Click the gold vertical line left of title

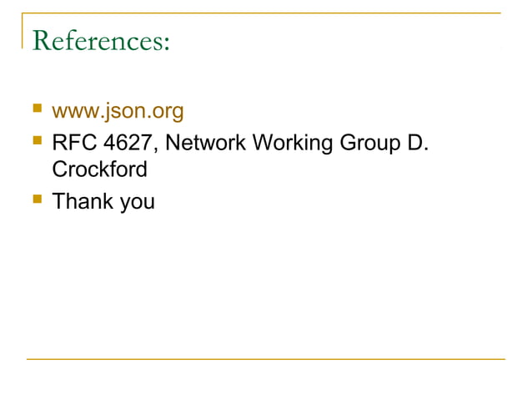[x=23, y=31]
